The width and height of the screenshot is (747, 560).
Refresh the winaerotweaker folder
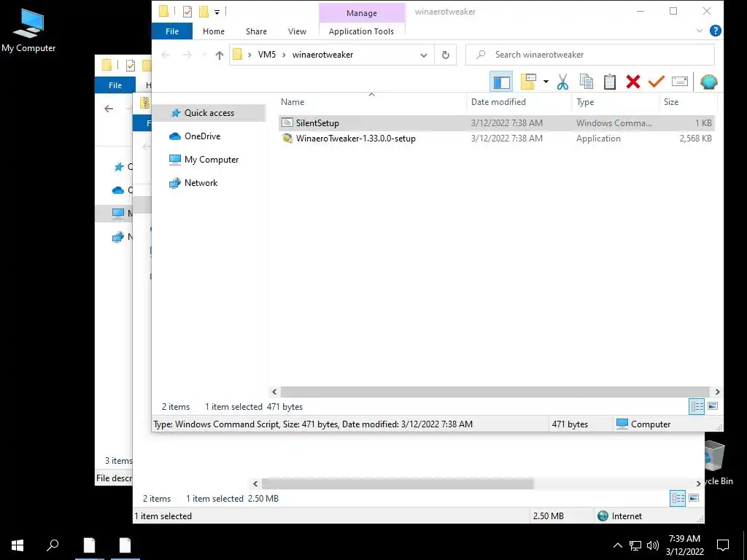tap(446, 55)
